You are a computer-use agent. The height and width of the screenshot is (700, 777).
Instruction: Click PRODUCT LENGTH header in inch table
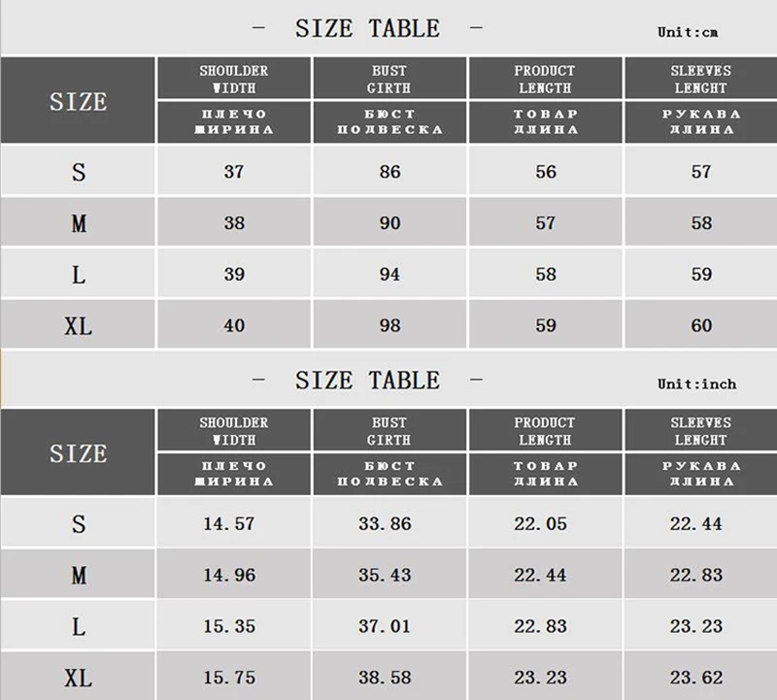(x=545, y=430)
